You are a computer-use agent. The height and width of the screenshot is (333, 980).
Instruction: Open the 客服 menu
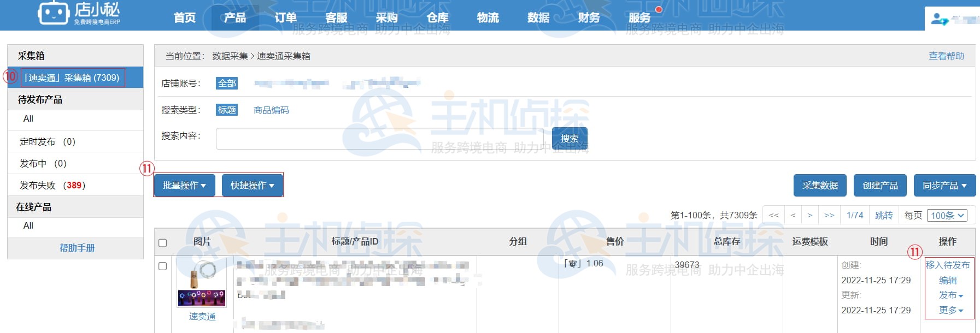(336, 17)
